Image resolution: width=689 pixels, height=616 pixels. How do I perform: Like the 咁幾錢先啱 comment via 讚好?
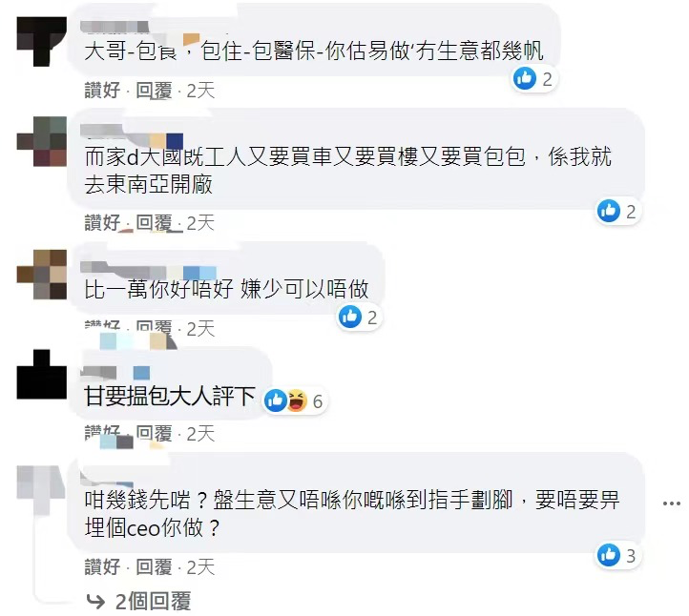102,566
